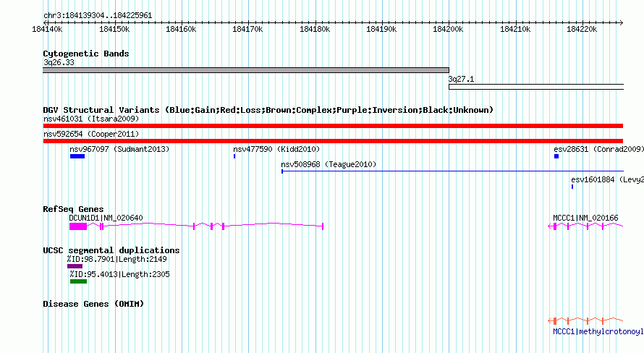Click the MCCC1 magenta RefSeq gene glyph
Viewport: 644px width, 353px height.
[585, 226]
